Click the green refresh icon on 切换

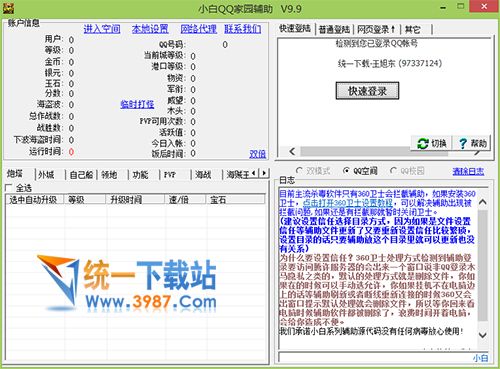(x=423, y=144)
